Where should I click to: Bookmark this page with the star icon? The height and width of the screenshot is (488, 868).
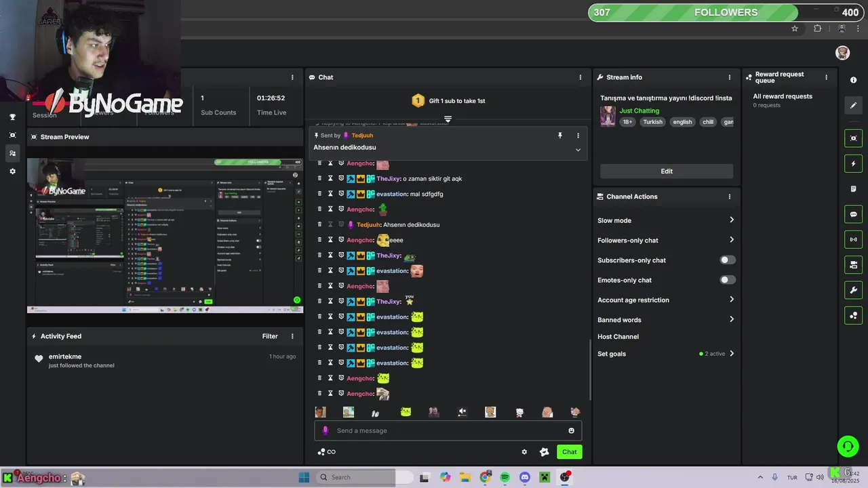(x=795, y=28)
